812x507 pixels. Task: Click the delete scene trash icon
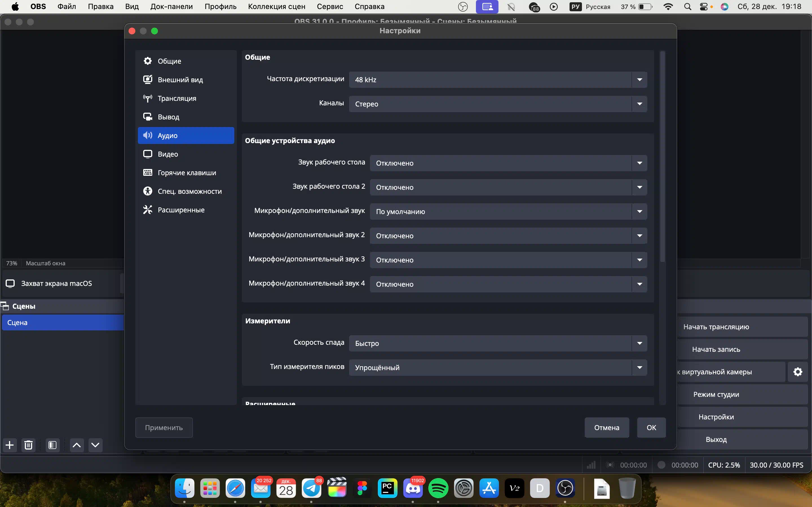(28, 445)
